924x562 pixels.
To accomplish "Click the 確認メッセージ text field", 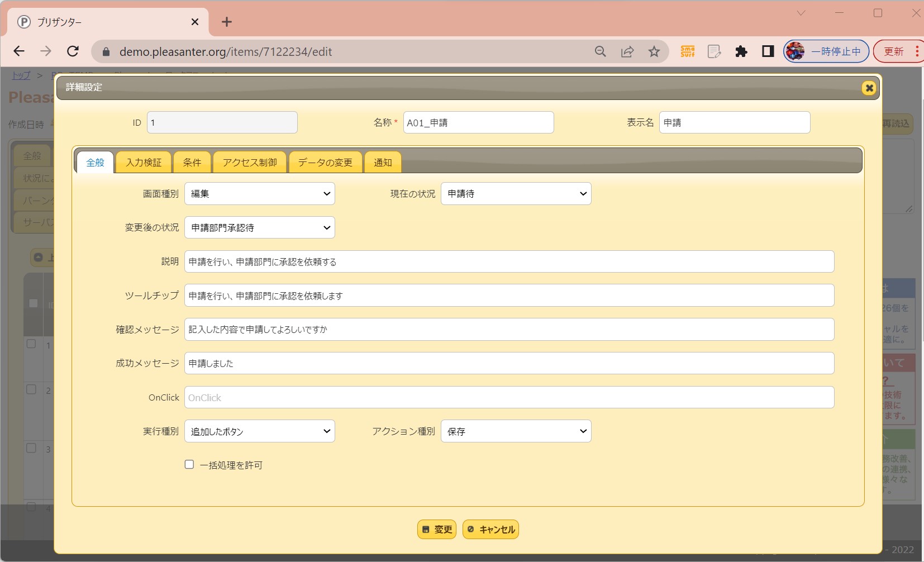I will pos(509,330).
